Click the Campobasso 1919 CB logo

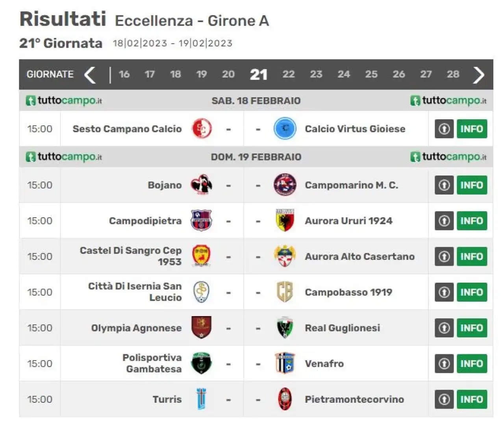coord(285,292)
